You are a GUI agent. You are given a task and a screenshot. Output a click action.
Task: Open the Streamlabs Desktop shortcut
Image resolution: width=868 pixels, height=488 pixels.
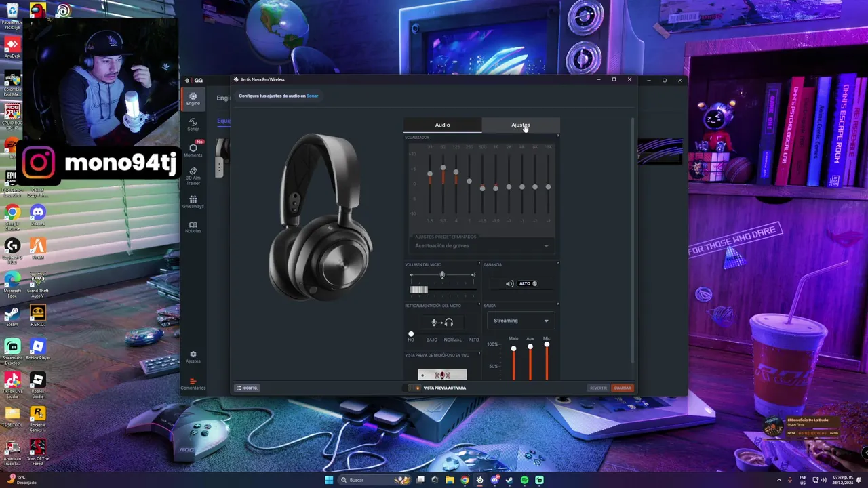tap(12, 352)
